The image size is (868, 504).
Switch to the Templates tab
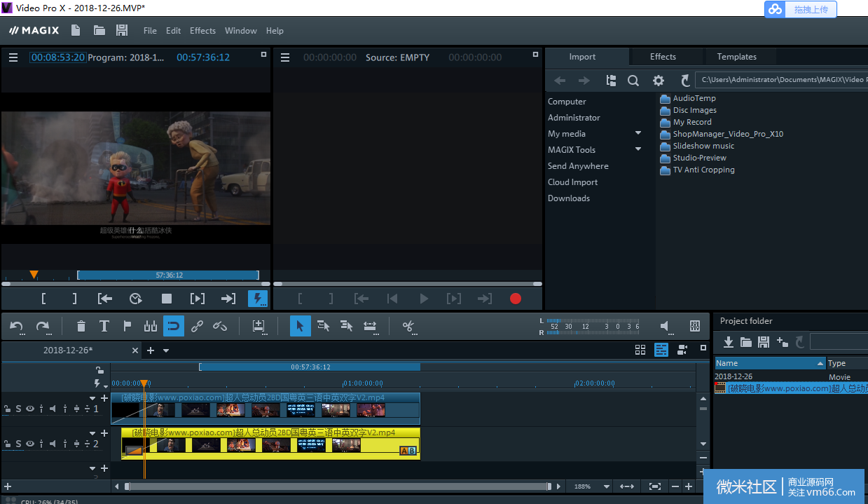pyautogui.click(x=736, y=57)
